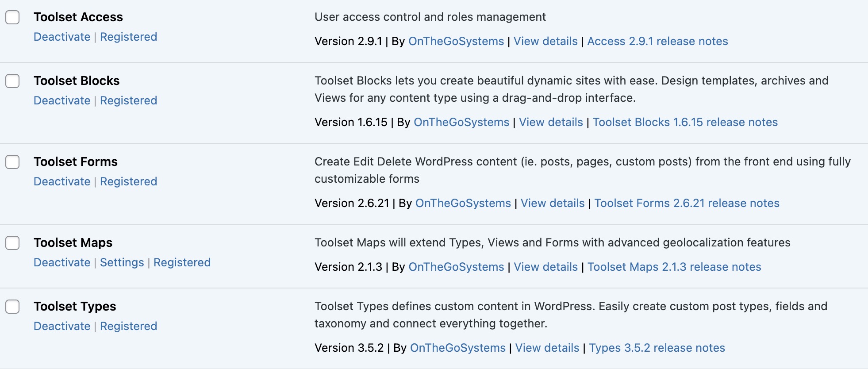
Task: Open OnTheGoSystems author link for Toolset Access
Action: (456, 41)
